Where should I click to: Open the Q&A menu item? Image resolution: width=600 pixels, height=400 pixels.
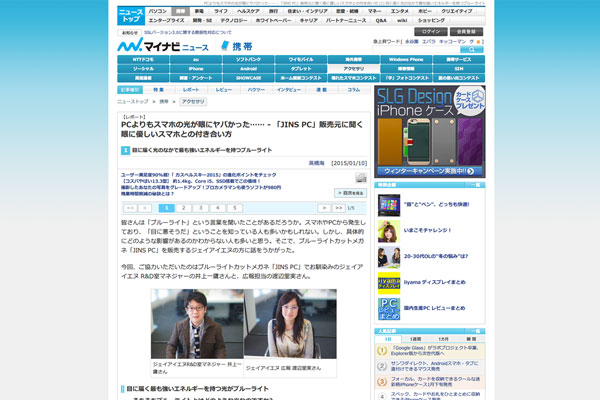[x=381, y=21]
